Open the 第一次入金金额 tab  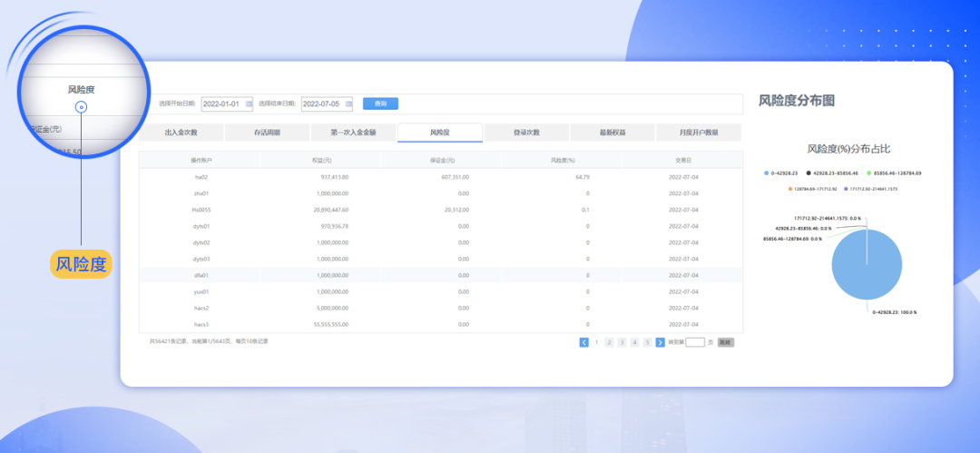(x=353, y=133)
